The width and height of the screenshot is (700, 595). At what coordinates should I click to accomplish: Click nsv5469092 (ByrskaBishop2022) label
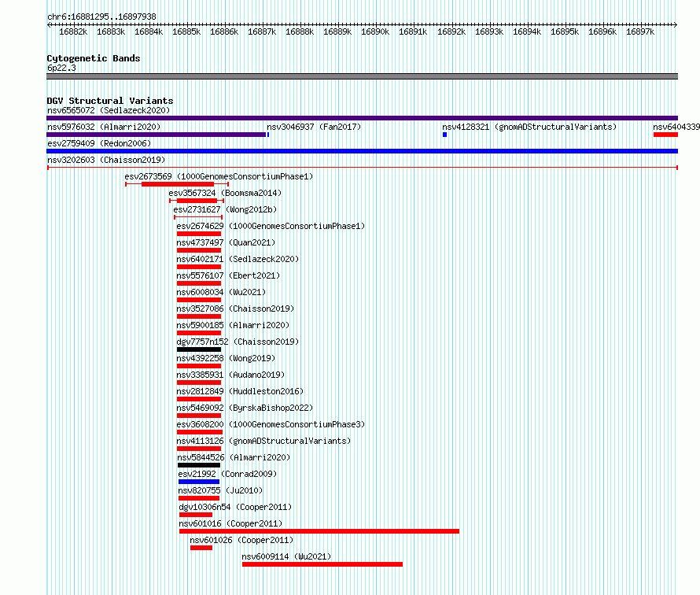pyautogui.click(x=245, y=408)
